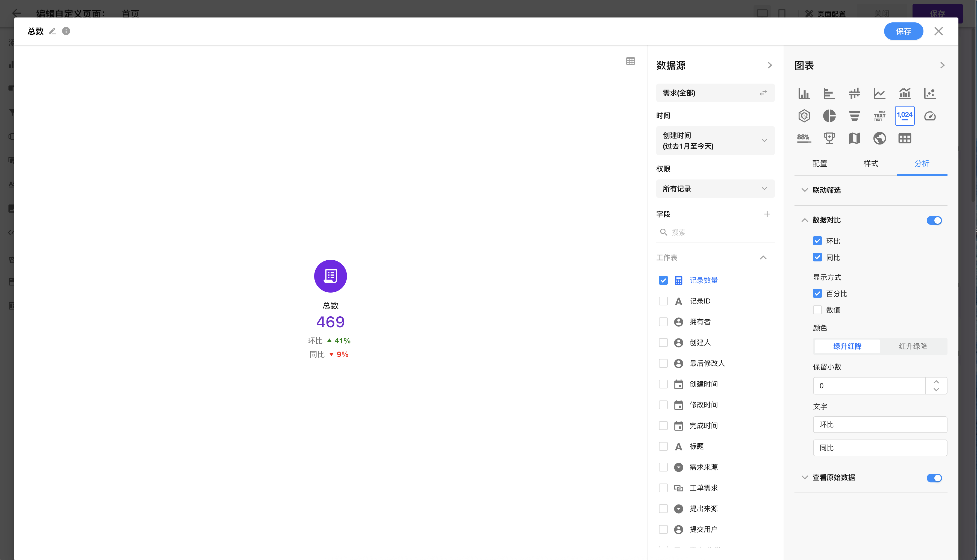Check the 数值 display mode checkbox
Viewport: 977px width, 560px height.
click(x=817, y=310)
